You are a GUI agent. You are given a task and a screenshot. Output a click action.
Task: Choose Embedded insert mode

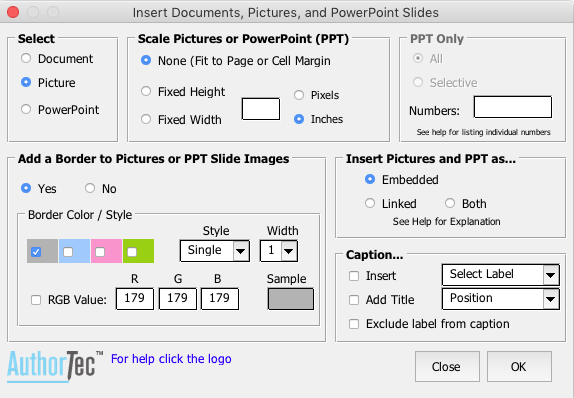(x=370, y=179)
